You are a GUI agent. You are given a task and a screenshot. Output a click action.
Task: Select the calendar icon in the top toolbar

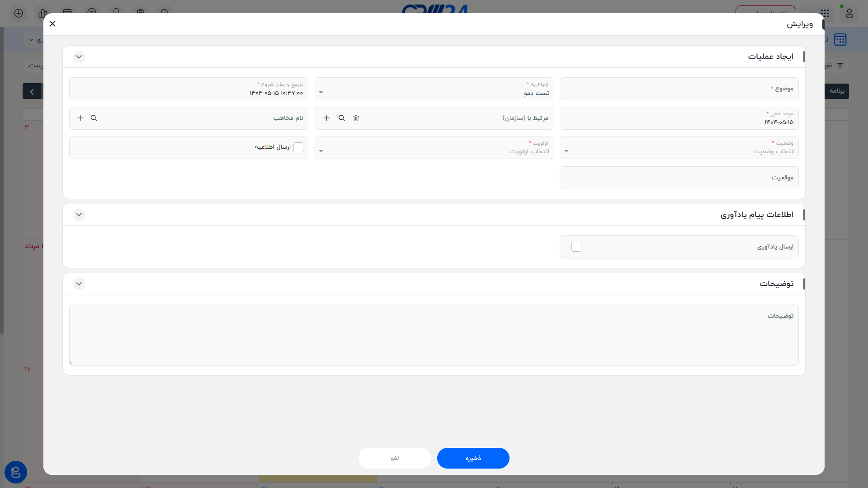(67, 14)
